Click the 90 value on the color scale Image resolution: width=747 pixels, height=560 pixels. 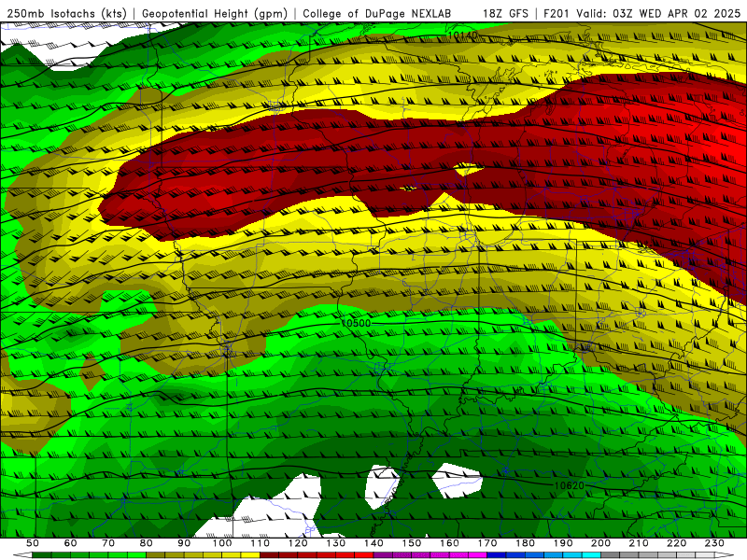(184, 543)
